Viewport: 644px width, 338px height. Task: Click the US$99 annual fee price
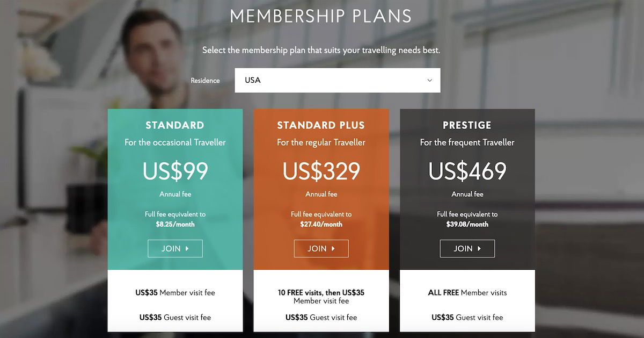[175, 171]
